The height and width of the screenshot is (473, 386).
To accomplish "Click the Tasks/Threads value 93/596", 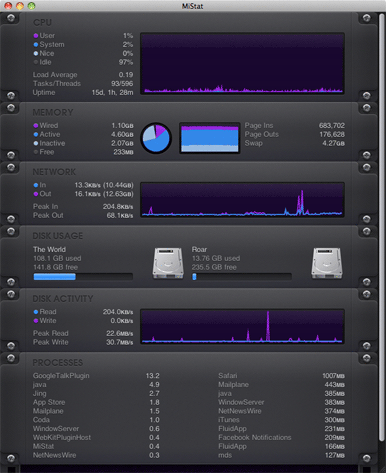I will pos(122,84).
